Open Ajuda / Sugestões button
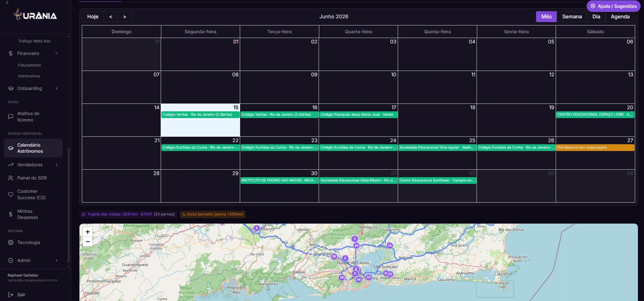This screenshot has height=301, width=644. 613,6
